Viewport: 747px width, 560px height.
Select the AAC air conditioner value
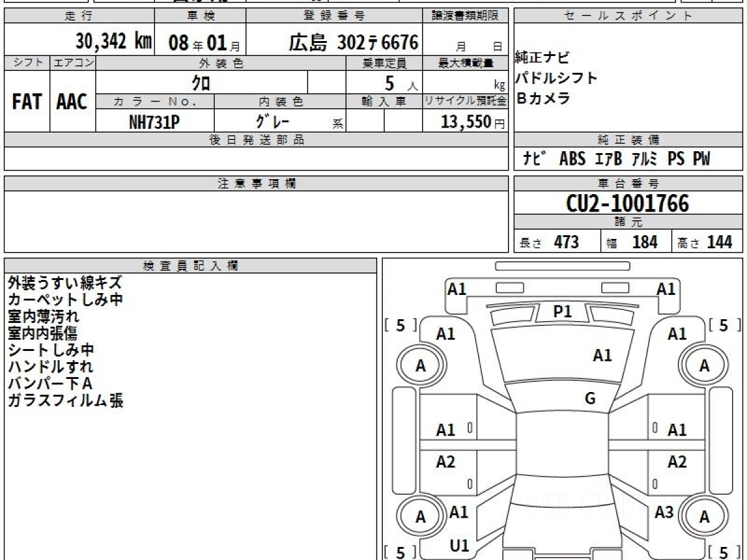coord(72,102)
